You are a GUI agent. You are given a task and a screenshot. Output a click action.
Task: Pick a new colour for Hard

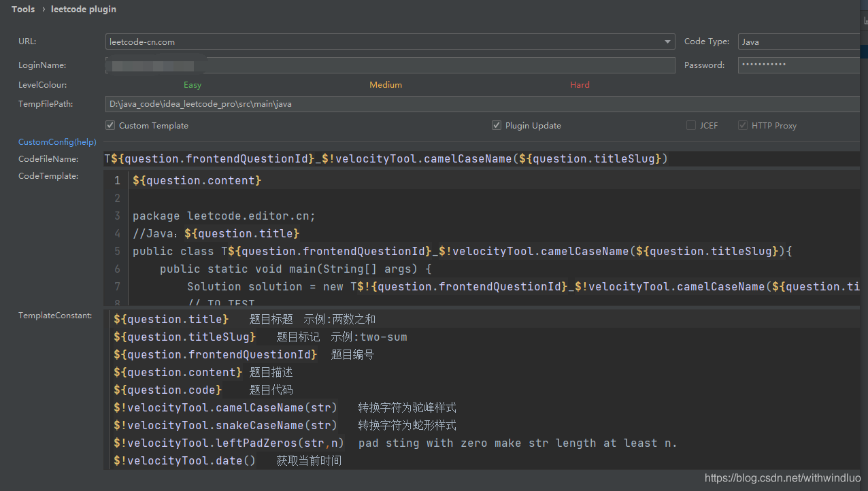[x=580, y=84]
